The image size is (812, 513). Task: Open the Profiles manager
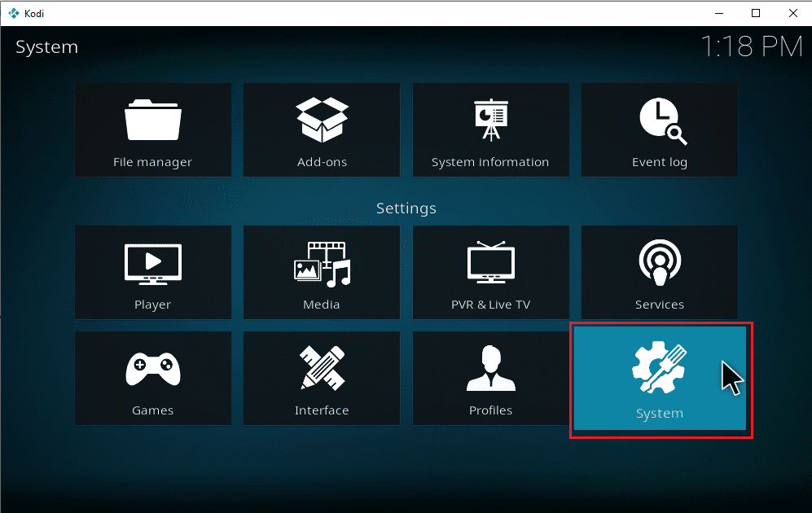pyautogui.click(x=490, y=378)
